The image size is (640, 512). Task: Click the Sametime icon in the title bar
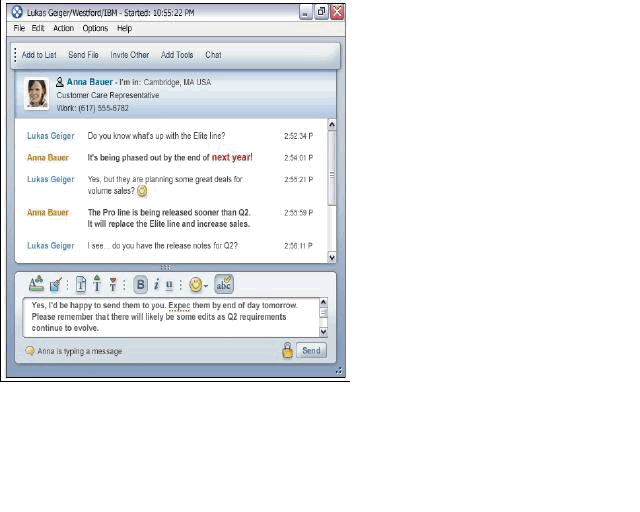click(17, 12)
